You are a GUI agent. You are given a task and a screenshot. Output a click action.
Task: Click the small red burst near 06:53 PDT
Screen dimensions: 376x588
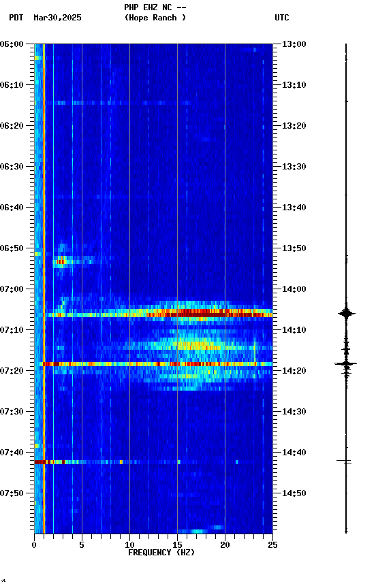(x=61, y=261)
